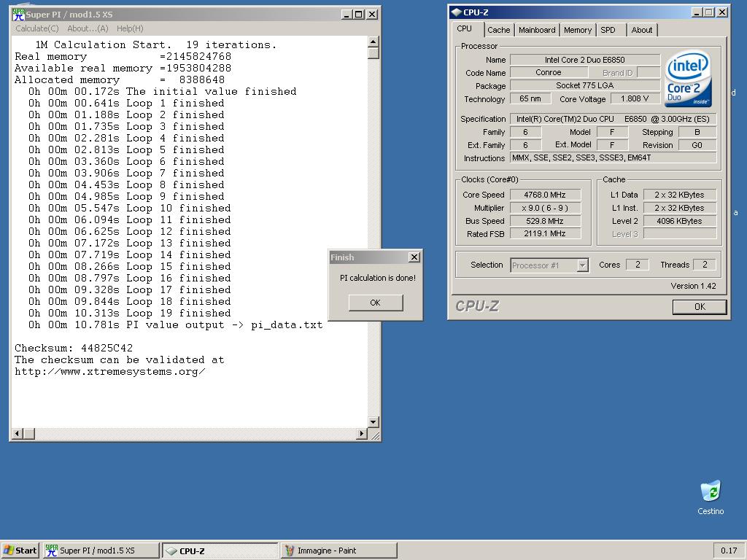747x560 pixels.
Task: Click the Super PI vertical scroll down arrow
Action: (x=373, y=422)
